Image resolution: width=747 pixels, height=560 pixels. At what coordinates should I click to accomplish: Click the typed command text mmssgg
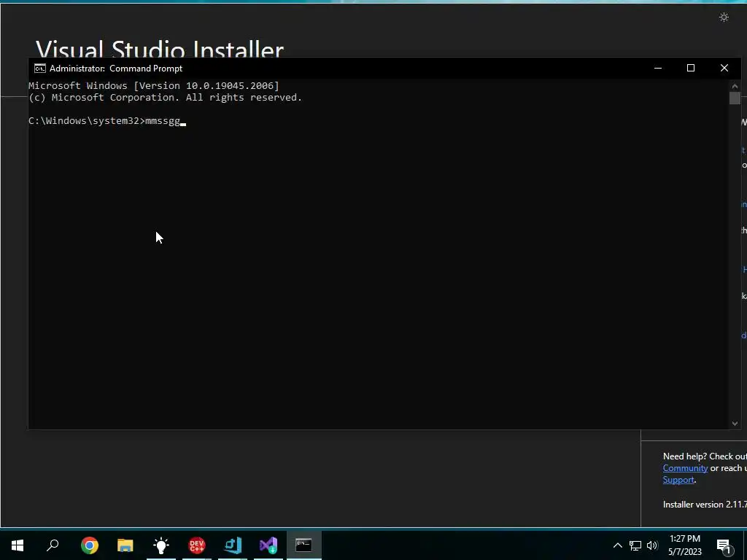(x=163, y=121)
